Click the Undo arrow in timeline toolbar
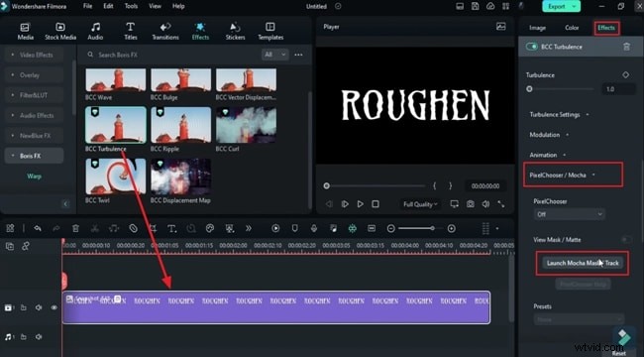The width and height of the screenshot is (644, 357). [x=38, y=228]
